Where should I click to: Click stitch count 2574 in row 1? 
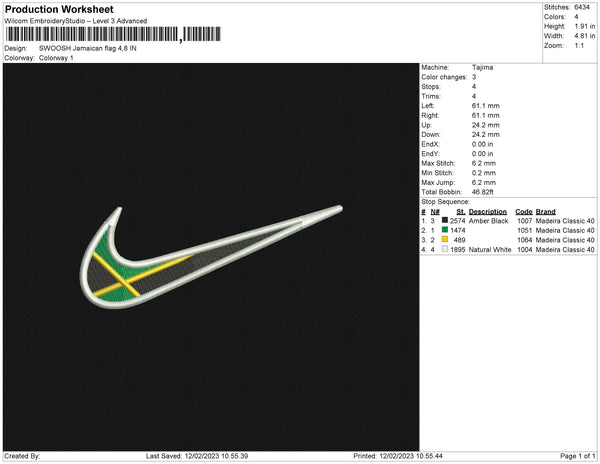(458, 221)
